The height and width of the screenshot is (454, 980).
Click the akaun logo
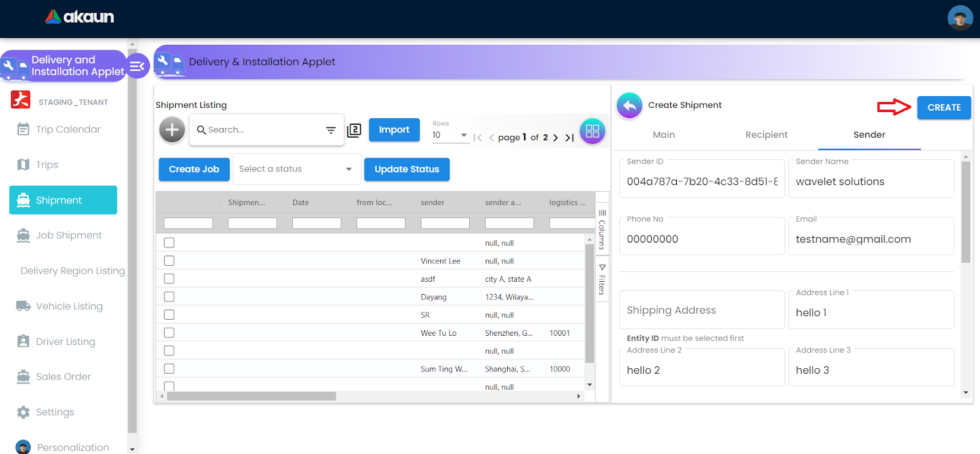[80, 17]
